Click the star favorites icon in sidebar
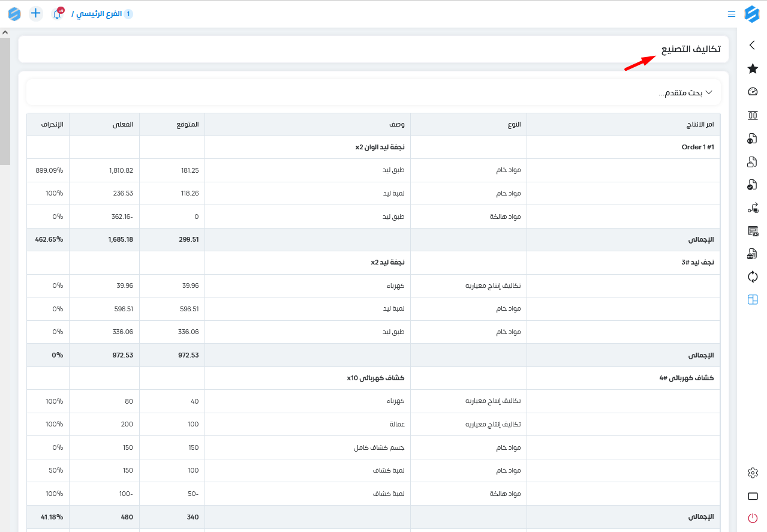767x532 pixels. click(753, 68)
